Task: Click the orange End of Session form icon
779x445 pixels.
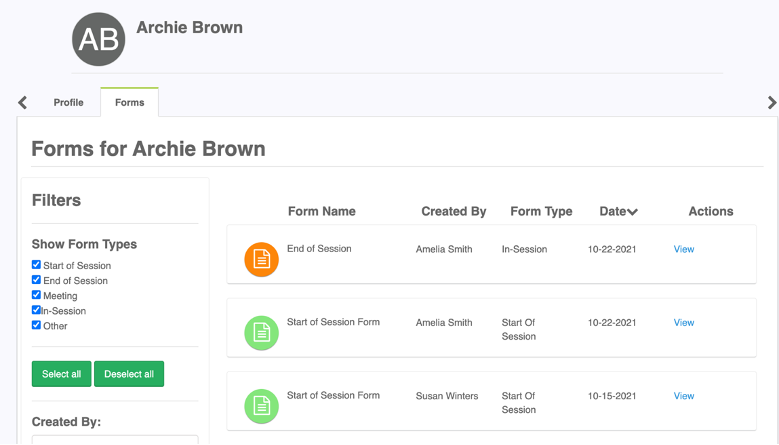Action: pos(261,259)
